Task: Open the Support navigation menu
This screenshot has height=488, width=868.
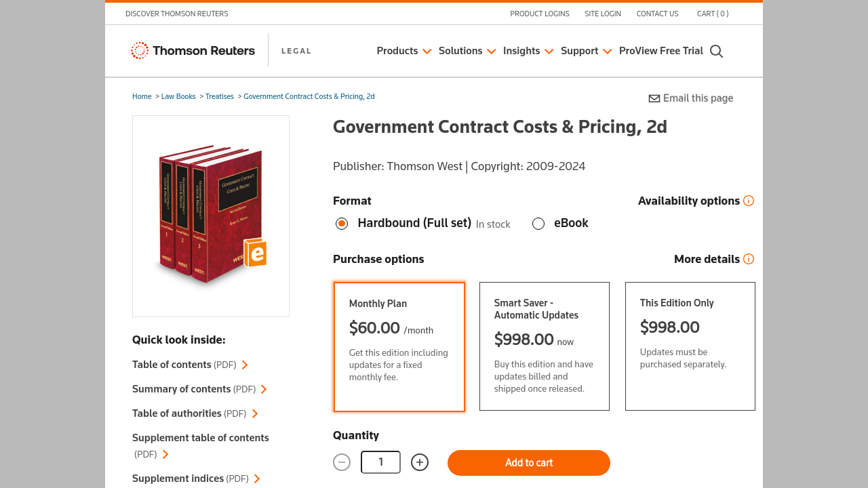Action: click(x=586, y=51)
